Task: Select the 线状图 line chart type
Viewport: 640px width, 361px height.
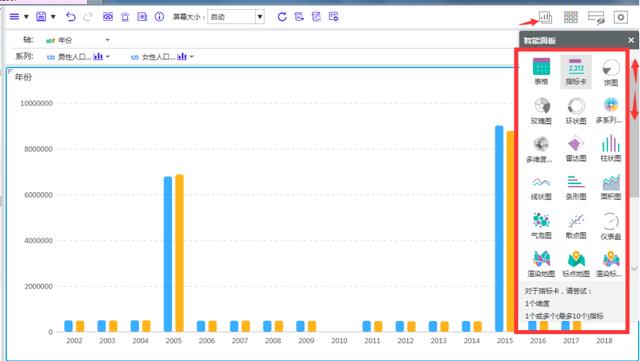Action: click(541, 188)
